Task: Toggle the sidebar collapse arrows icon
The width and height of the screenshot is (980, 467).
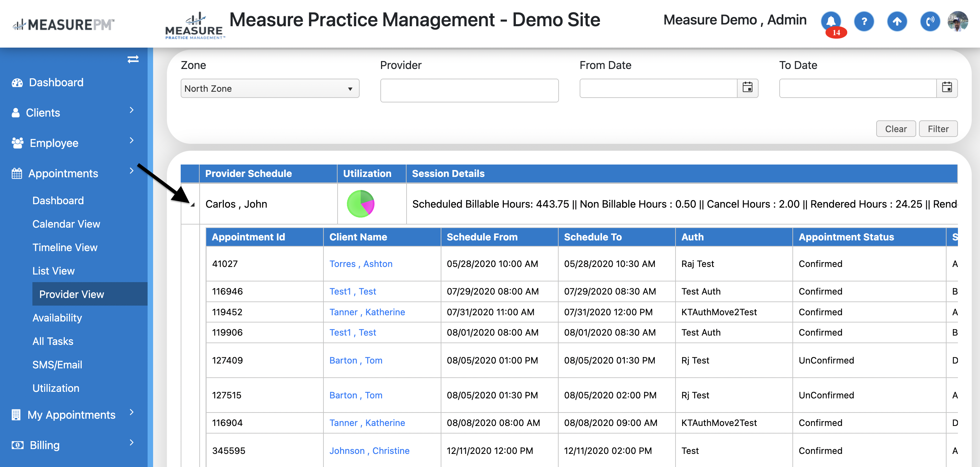Action: pos(133,59)
